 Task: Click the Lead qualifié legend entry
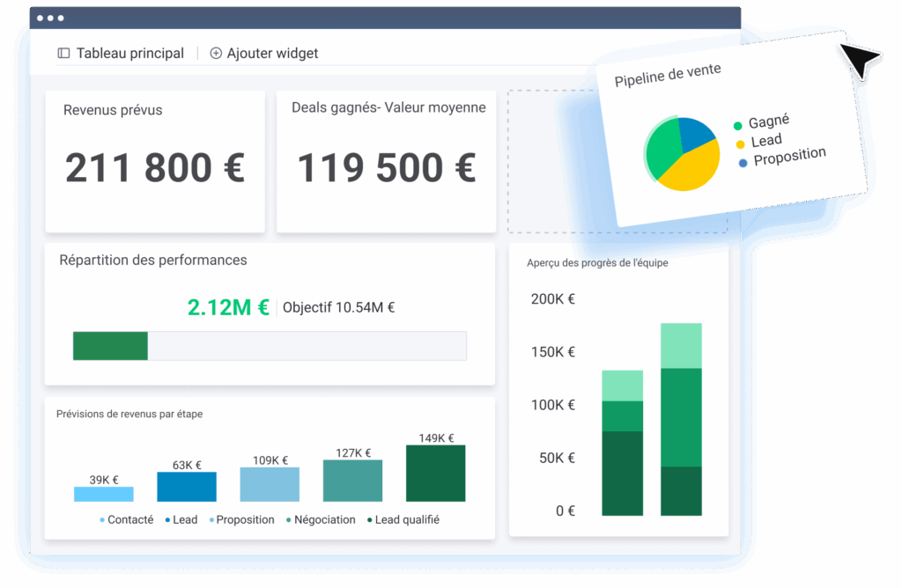tap(403, 519)
